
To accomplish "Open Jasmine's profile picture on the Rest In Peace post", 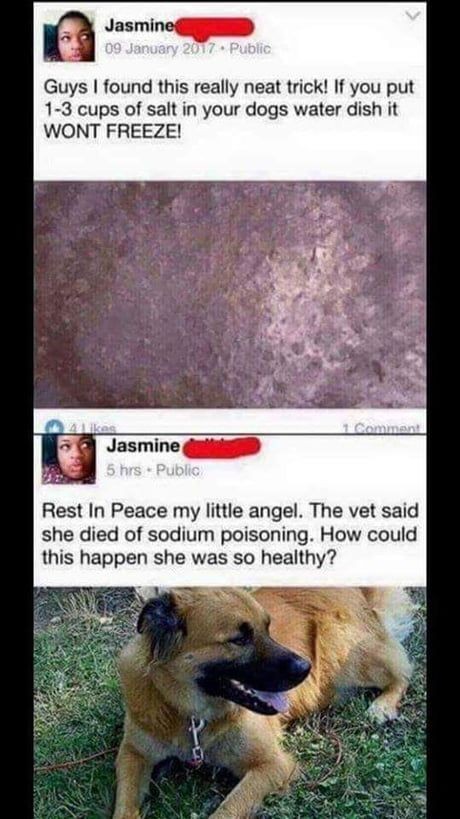I will (69, 459).
